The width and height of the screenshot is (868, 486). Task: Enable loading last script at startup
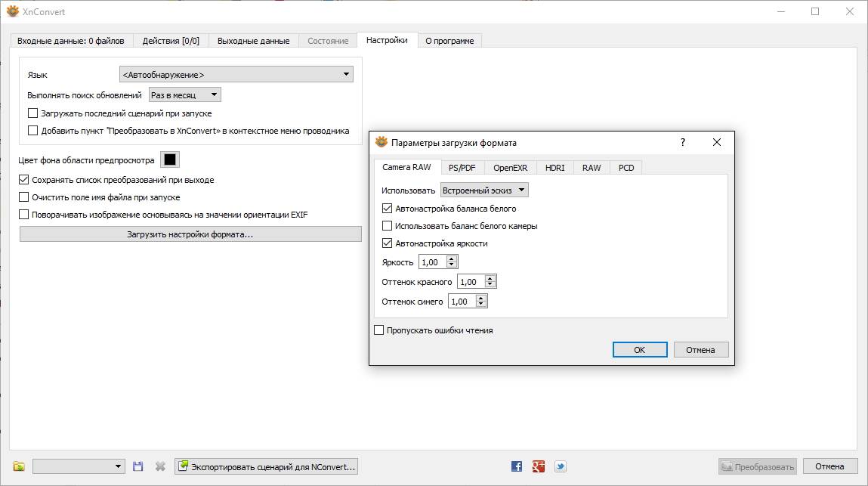tap(32, 113)
